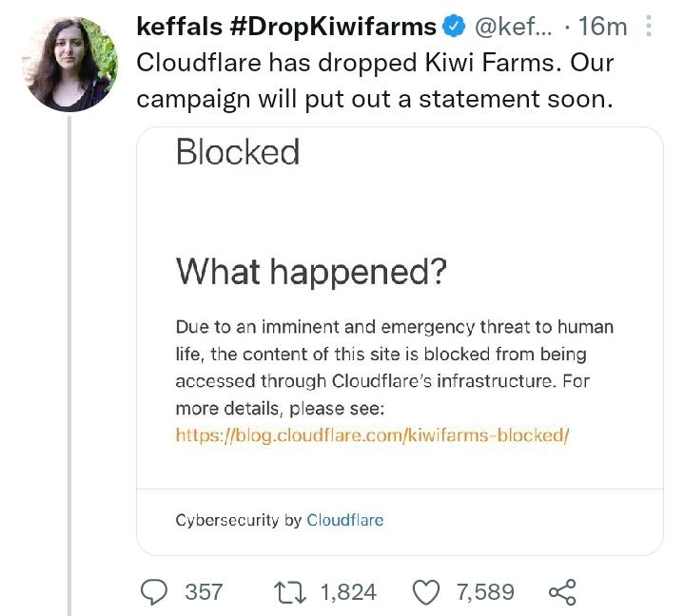Click the Cybersecurity by text in the footer

tap(239, 520)
